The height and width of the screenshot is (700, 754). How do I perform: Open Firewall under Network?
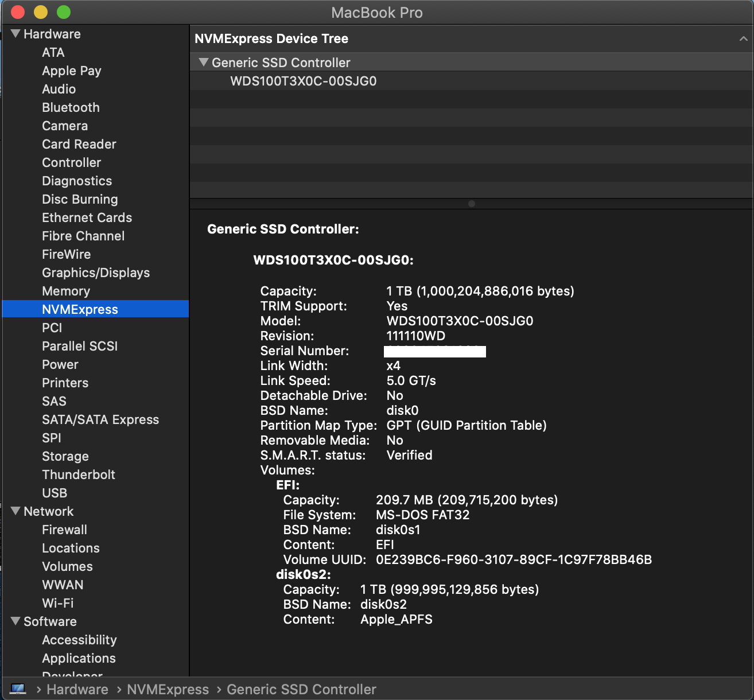pos(65,530)
